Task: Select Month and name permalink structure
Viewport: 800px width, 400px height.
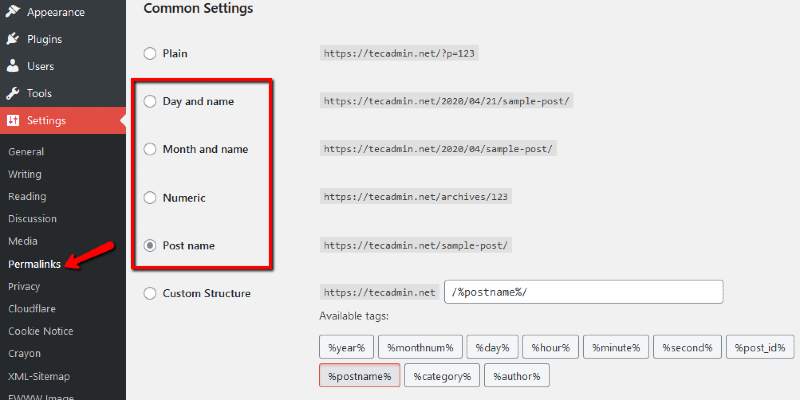Action: click(150, 149)
